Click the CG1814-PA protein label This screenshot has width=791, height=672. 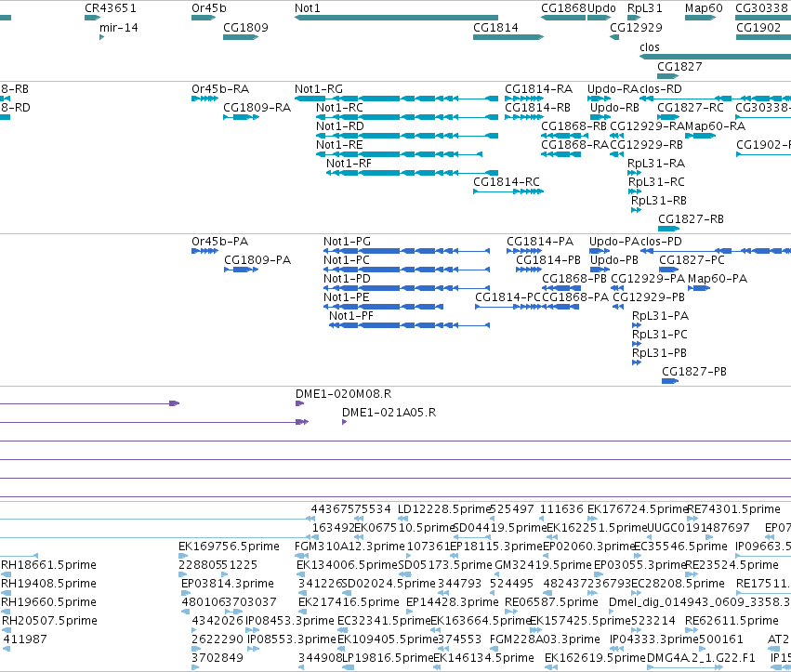tap(540, 241)
